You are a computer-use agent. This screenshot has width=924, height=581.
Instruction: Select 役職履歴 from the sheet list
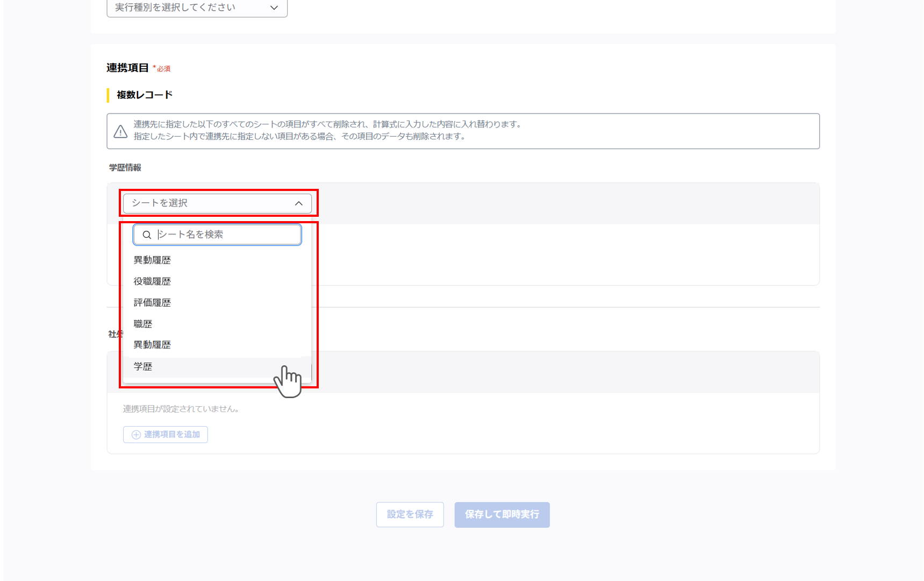click(153, 281)
